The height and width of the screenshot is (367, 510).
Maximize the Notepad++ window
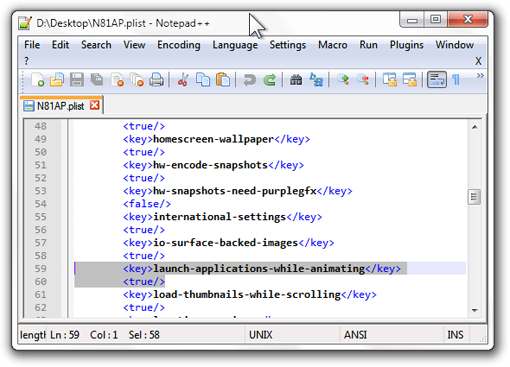coord(435,19)
